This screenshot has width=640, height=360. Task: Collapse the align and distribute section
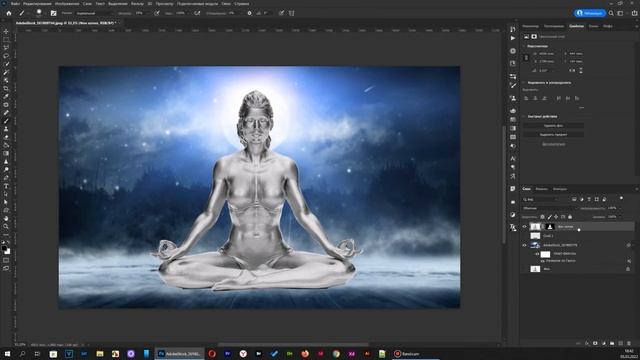coord(524,83)
